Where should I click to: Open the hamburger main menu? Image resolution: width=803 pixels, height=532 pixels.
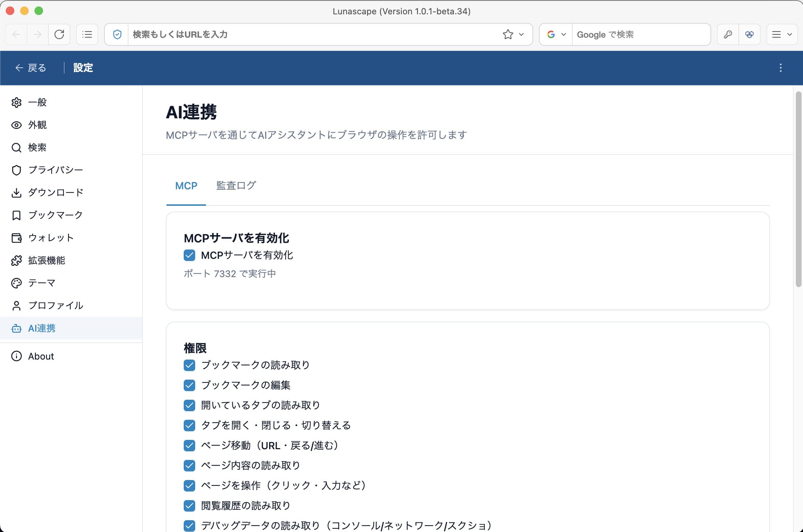point(776,34)
